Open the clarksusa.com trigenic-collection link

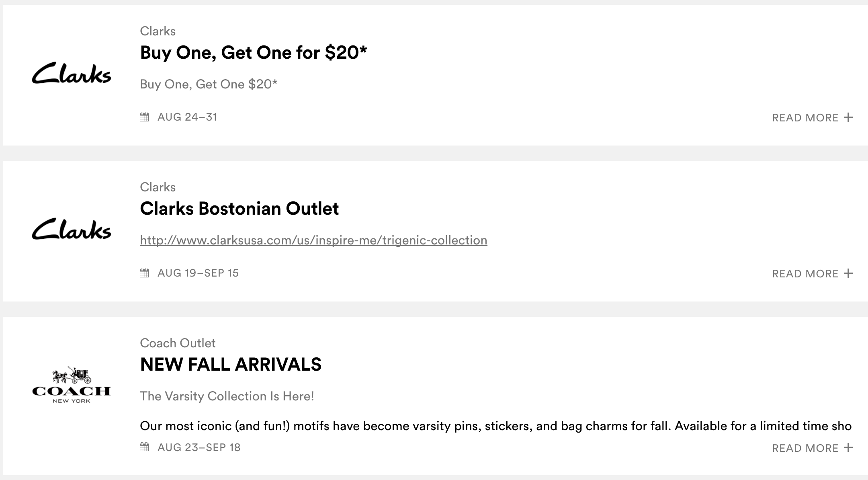(313, 240)
